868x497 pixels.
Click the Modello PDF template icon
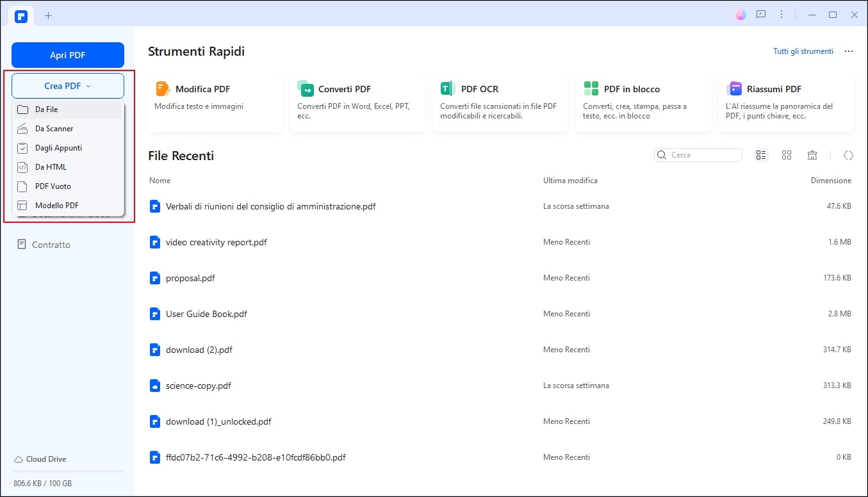22,206
